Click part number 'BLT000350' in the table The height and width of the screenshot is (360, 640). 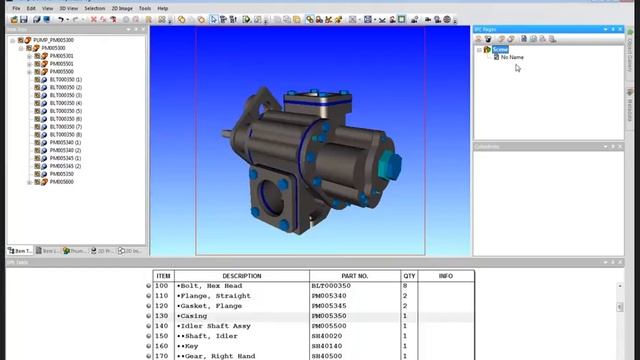tap(331, 286)
